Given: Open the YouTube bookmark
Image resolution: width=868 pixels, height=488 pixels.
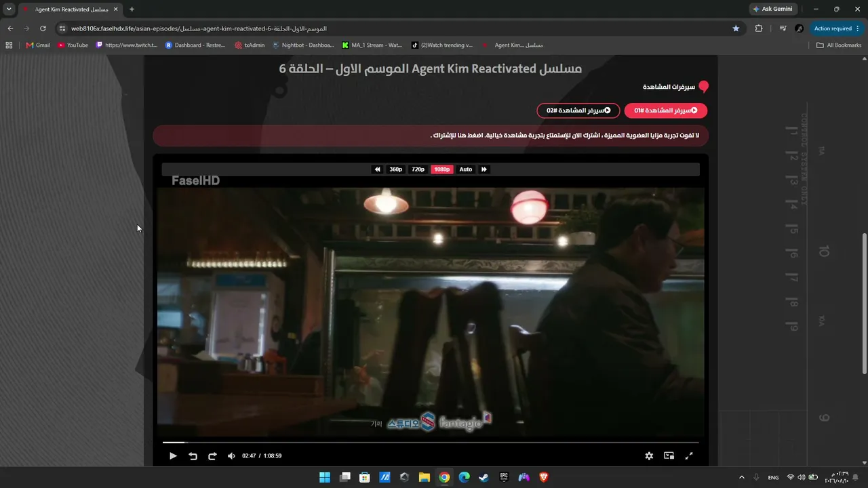Looking at the screenshot, I should [73, 45].
